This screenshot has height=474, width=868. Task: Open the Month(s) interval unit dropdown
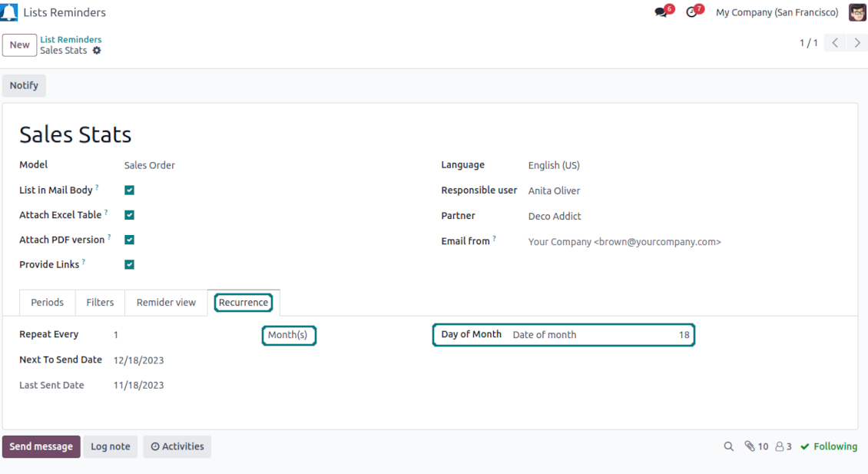click(288, 335)
